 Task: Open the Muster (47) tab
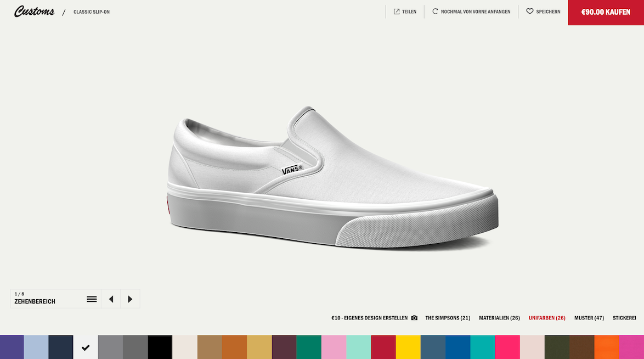tap(589, 318)
